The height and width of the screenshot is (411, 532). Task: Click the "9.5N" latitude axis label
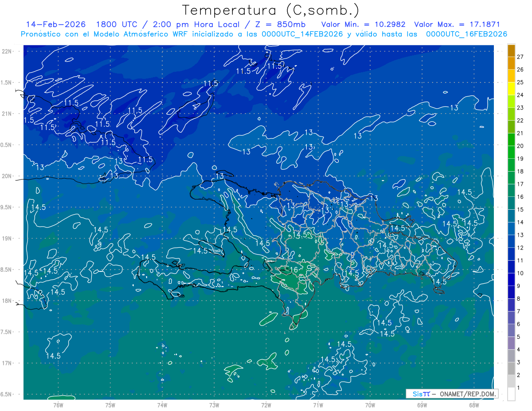coord(6,207)
